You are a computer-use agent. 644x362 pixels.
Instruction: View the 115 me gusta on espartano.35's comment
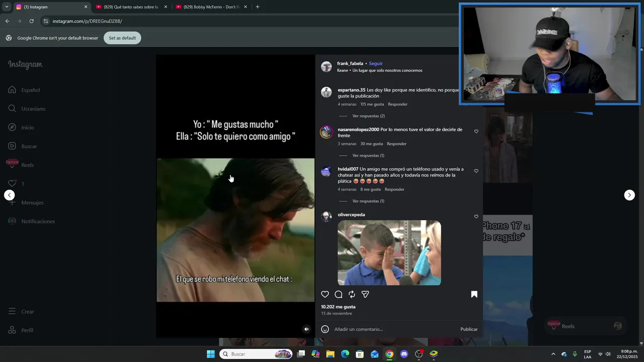372,104
